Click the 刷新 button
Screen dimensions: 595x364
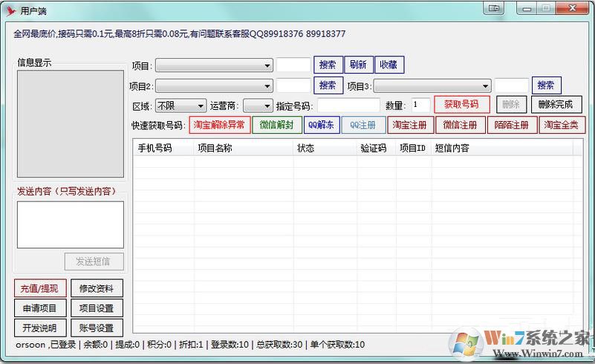pyautogui.click(x=359, y=65)
